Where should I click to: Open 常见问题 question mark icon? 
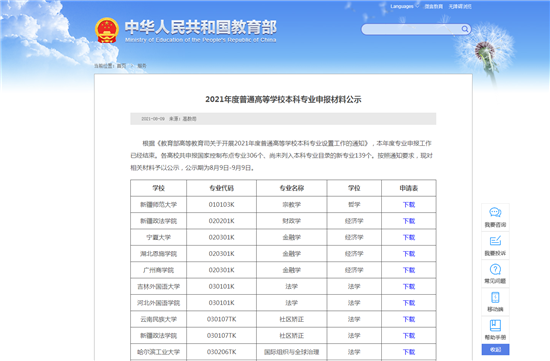pyautogui.click(x=495, y=269)
